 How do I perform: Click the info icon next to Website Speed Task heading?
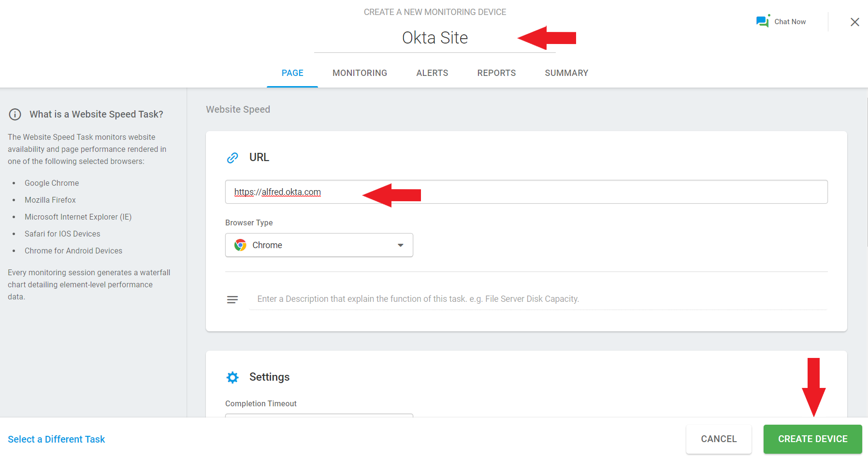point(15,114)
